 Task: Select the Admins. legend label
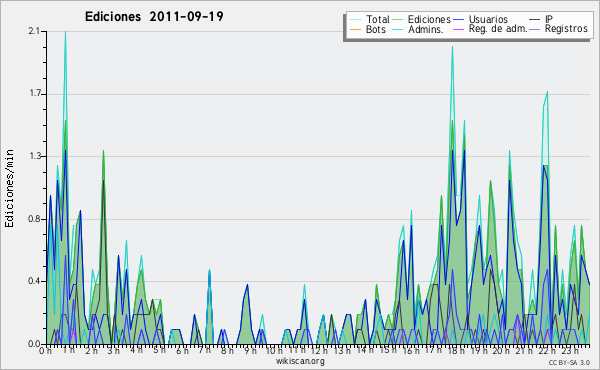(x=426, y=29)
